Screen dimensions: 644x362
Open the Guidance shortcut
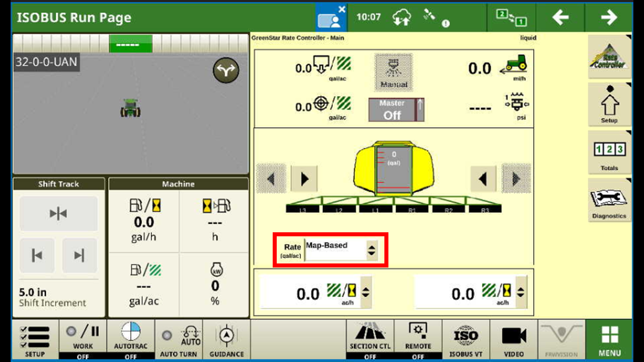click(x=226, y=340)
